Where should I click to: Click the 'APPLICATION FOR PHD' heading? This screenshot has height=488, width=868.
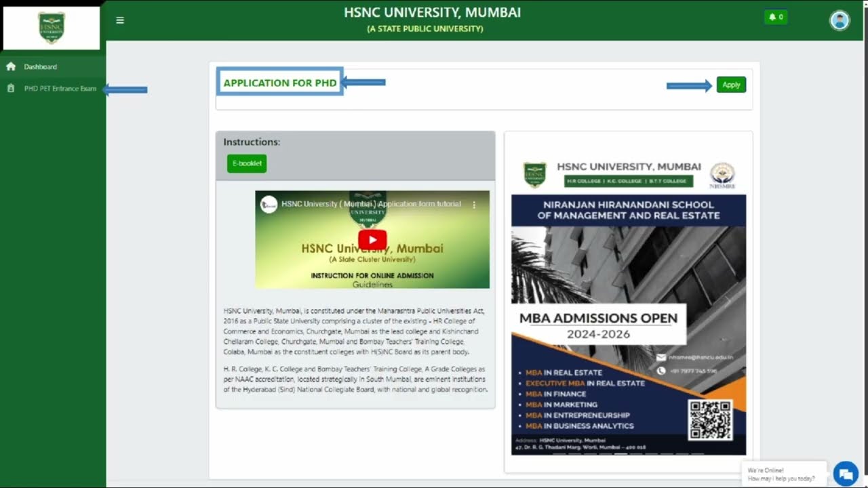[280, 83]
